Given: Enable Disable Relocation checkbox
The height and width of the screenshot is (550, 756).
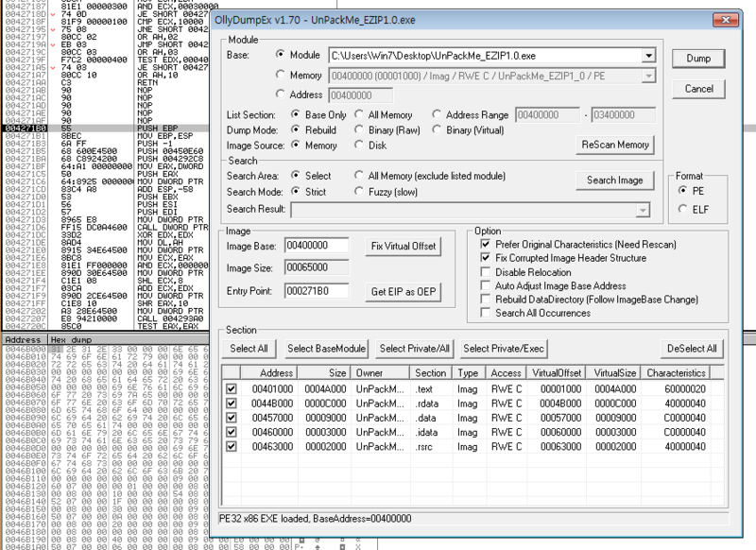Looking at the screenshot, I should 486,272.
